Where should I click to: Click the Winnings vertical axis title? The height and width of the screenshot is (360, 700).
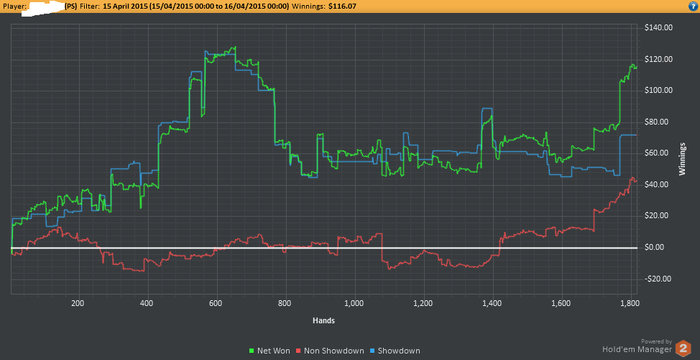tap(682, 159)
